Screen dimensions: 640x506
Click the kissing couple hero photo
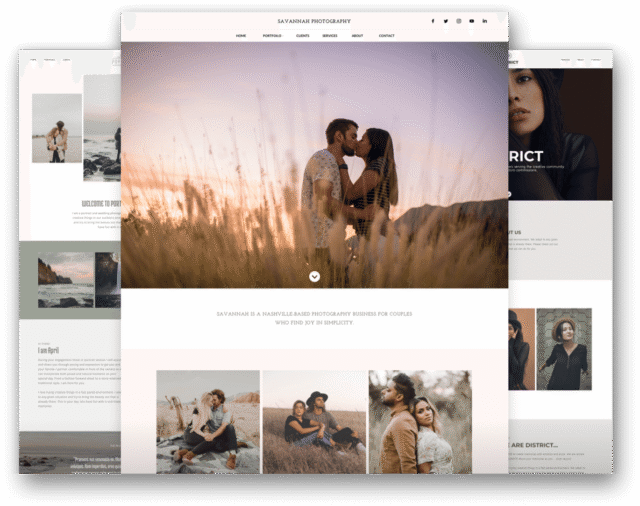pyautogui.click(x=314, y=165)
